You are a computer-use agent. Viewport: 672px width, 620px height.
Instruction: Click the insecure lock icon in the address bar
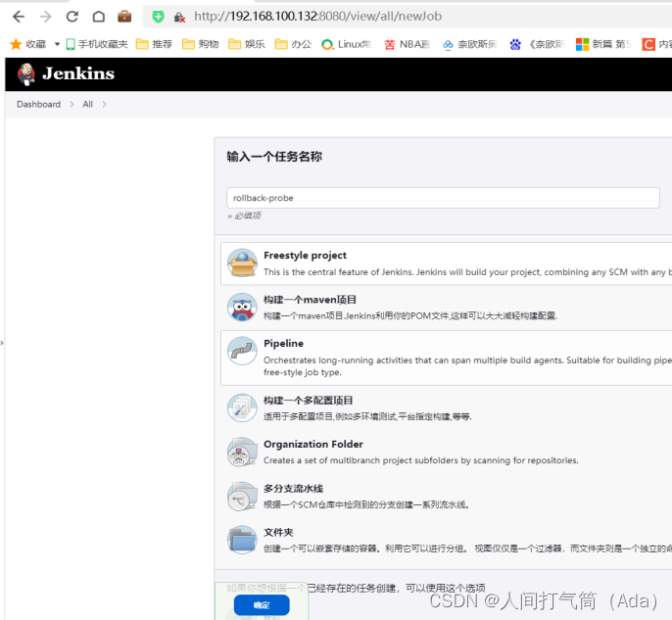tap(179, 17)
